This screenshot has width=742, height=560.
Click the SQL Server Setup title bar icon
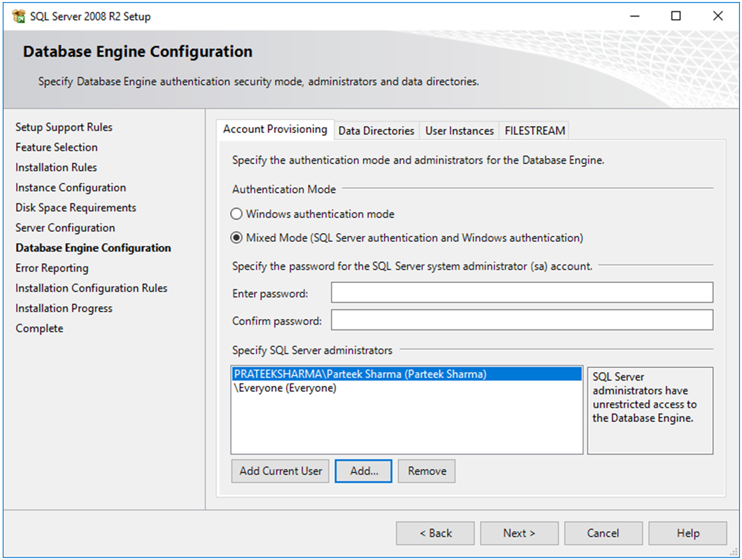(19, 16)
